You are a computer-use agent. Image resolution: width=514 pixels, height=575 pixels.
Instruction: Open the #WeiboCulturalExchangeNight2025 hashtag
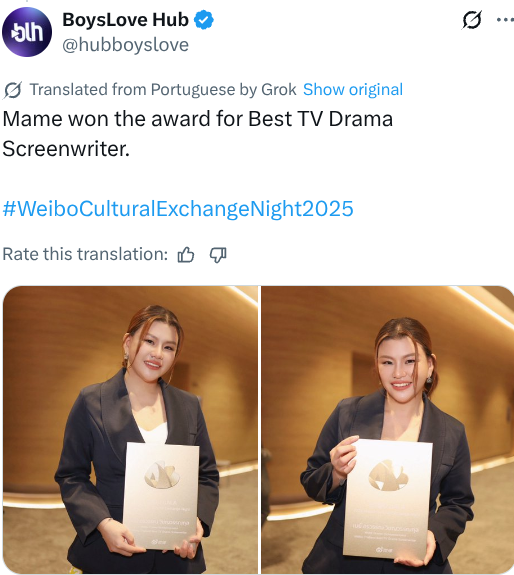click(178, 209)
